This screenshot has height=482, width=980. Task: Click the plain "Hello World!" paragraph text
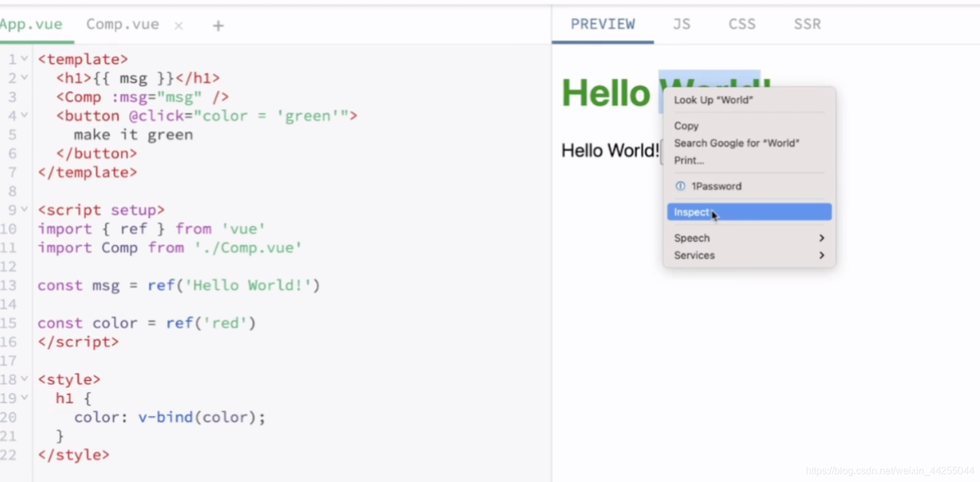(610, 151)
